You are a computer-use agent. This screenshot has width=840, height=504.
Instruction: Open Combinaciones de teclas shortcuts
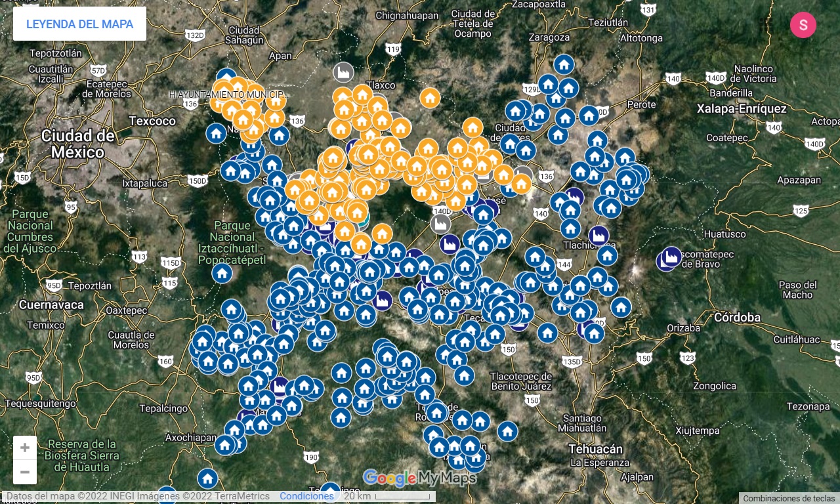[x=789, y=498]
